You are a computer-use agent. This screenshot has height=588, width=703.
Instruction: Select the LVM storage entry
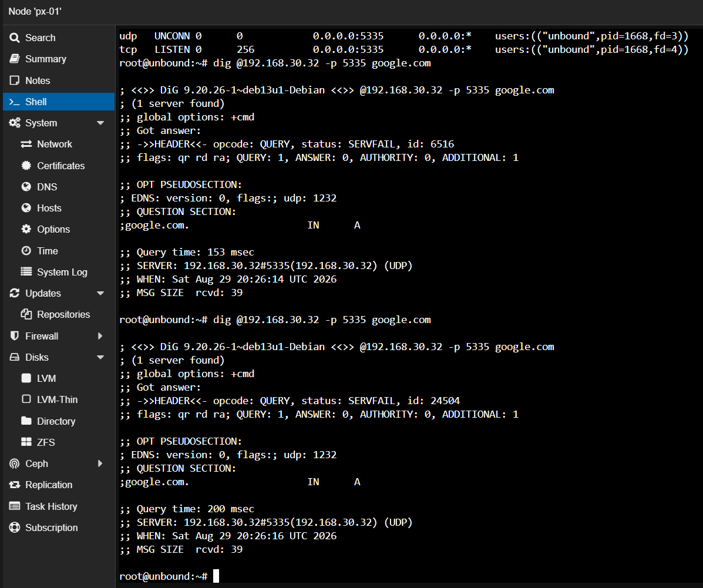point(59,378)
